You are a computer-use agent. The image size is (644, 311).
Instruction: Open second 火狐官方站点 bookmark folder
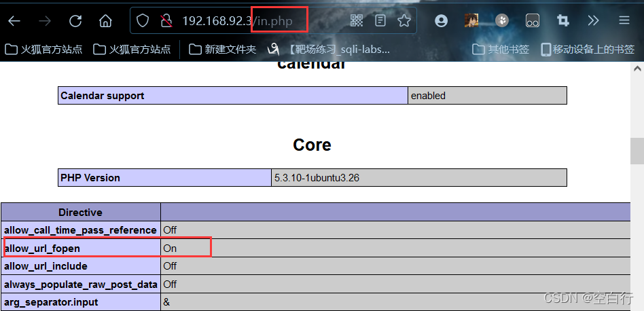pos(132,50)
